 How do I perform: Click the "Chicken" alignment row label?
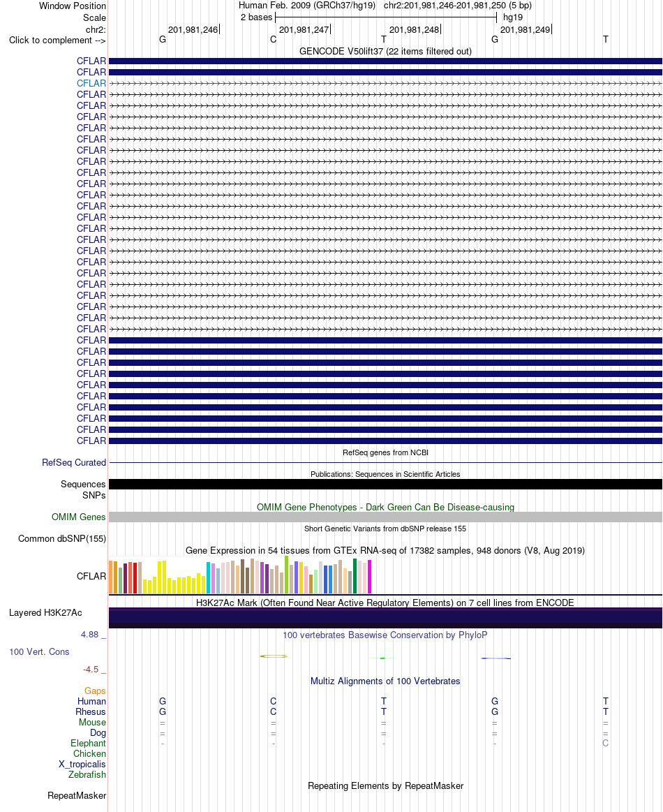click(89, 753)
